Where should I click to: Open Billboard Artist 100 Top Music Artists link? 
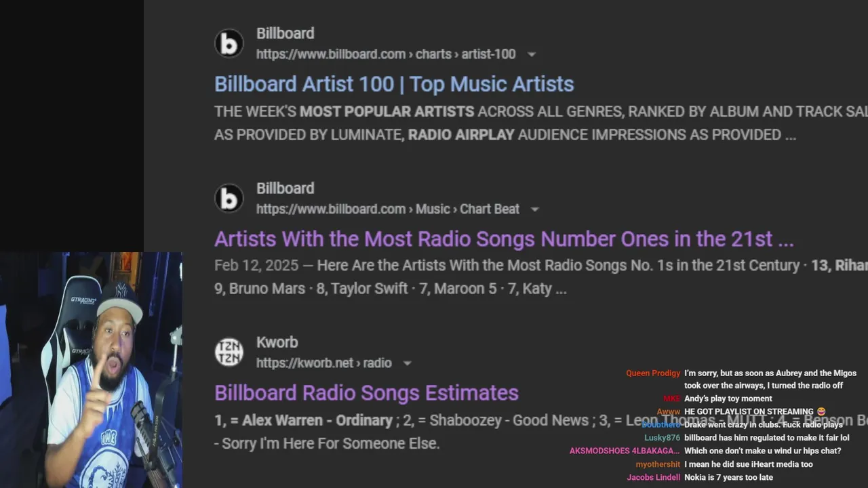pyautogui.click(x=394, y=84)
